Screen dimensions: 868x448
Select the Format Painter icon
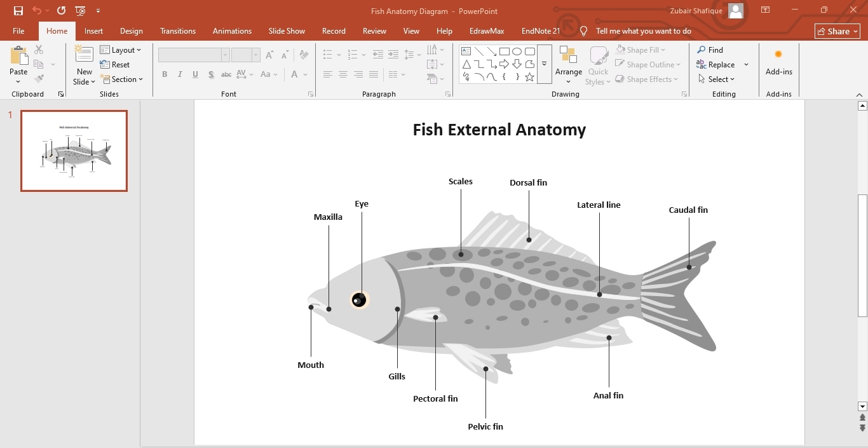pyautogui.click(x=39, y=78)
